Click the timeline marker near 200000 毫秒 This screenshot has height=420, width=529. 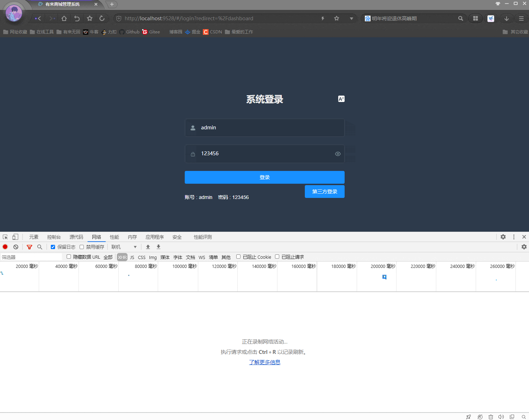[x=384, y=277]
